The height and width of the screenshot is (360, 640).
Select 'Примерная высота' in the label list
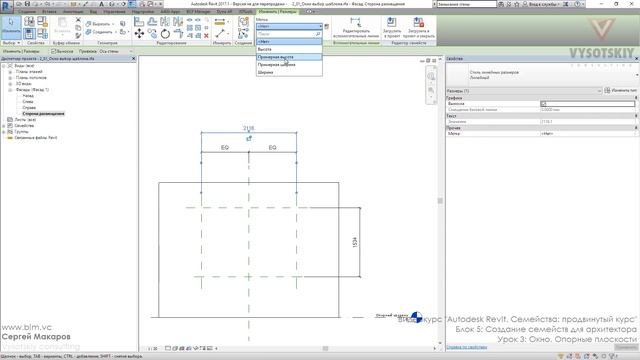(289, 57)
